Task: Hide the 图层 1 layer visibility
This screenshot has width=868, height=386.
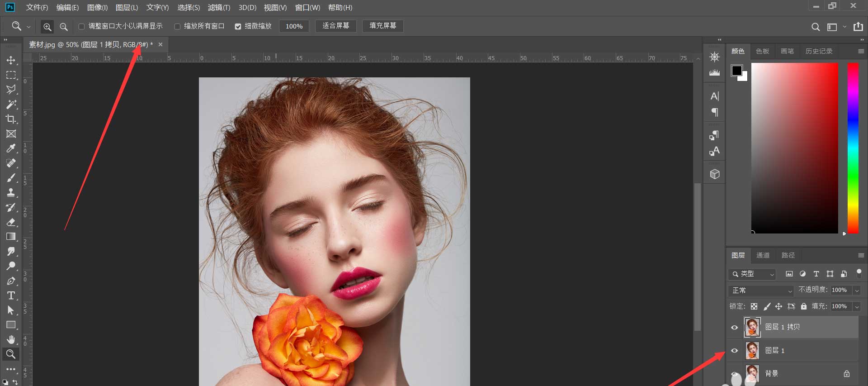Action: pyautogui.click(x=735, y=350)
